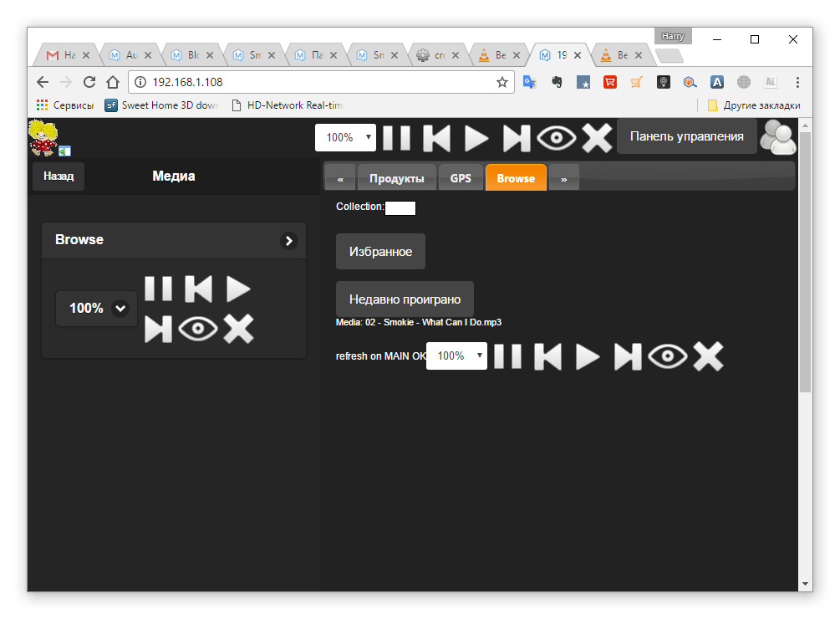Open the Chrome three-dot menu

(797, 82)
